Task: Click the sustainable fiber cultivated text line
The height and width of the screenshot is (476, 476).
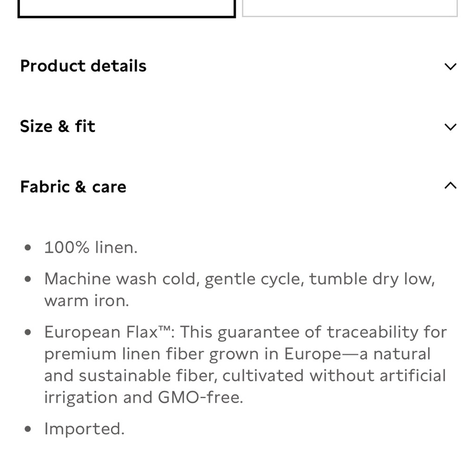Action: 245,376
